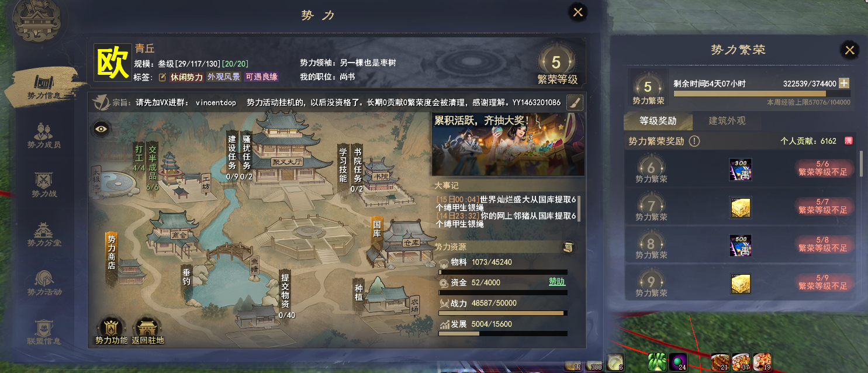Click the plus button beside 322539/374400
Viewport: 868px width, 373px height.
[844, 84]
